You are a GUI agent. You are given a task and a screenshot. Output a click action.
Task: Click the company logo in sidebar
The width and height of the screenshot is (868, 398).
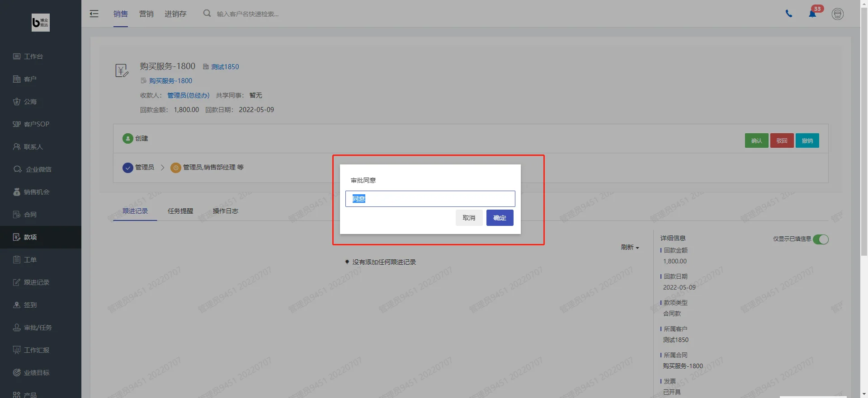point(41,22)
